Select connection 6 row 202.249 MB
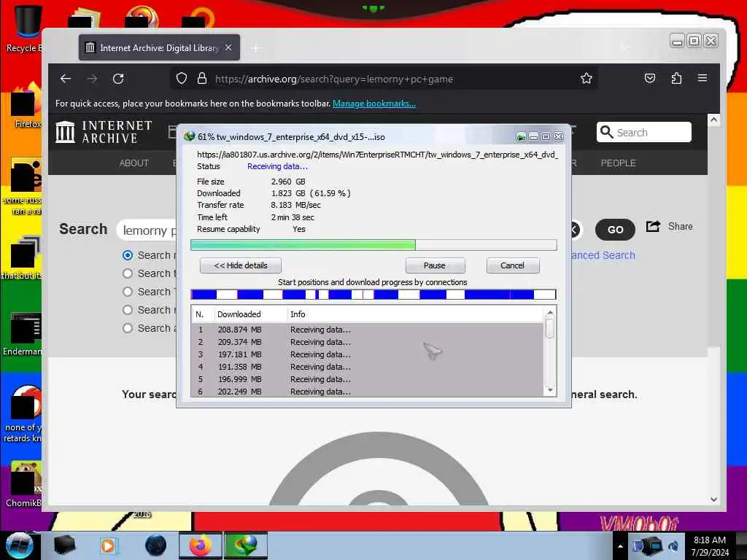 point(368,392)
